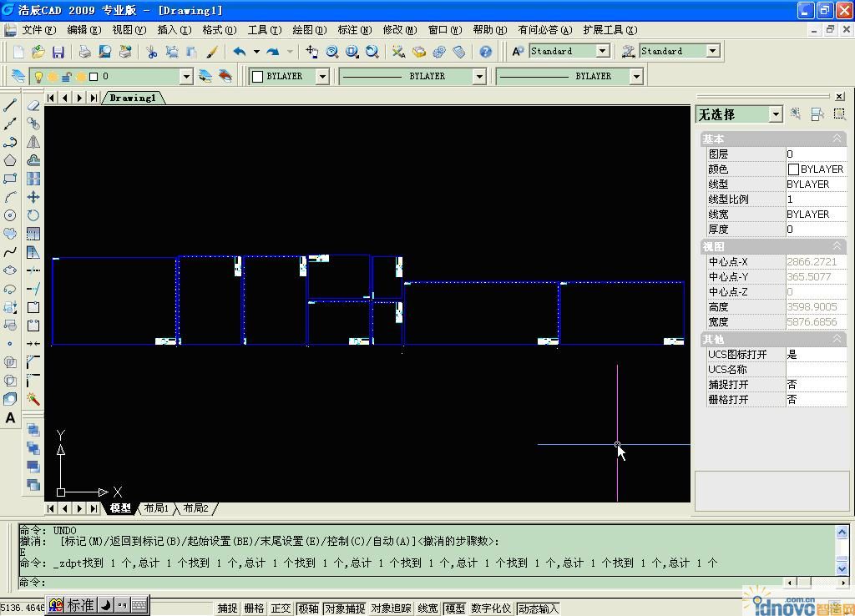Click the Multiline Text tool
This screenshot has width=855, height=616.
click(10, 418)
